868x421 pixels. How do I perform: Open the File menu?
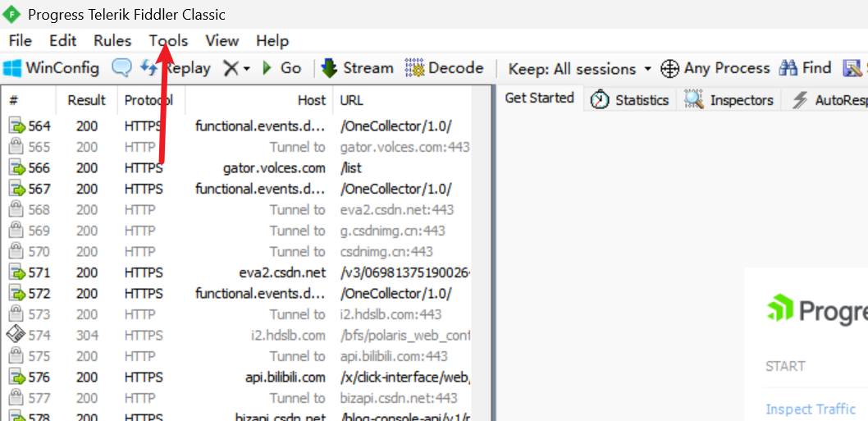click(x=21, y=41)
